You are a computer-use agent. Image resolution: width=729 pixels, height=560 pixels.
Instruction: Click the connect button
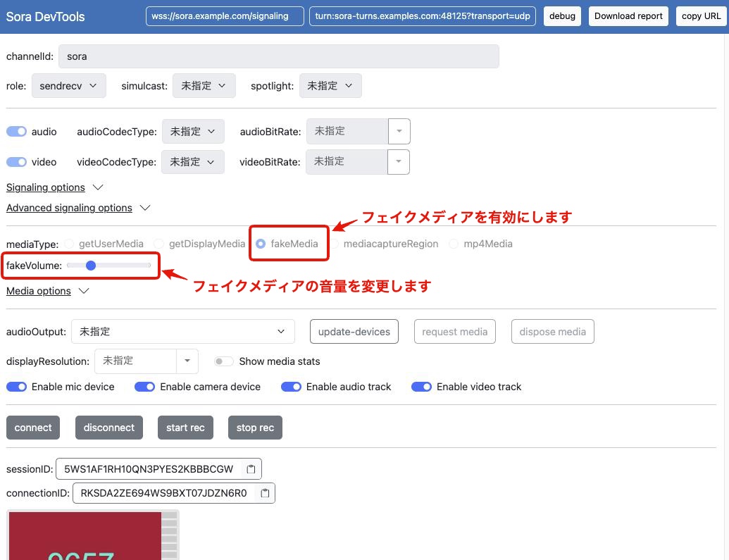32,427
